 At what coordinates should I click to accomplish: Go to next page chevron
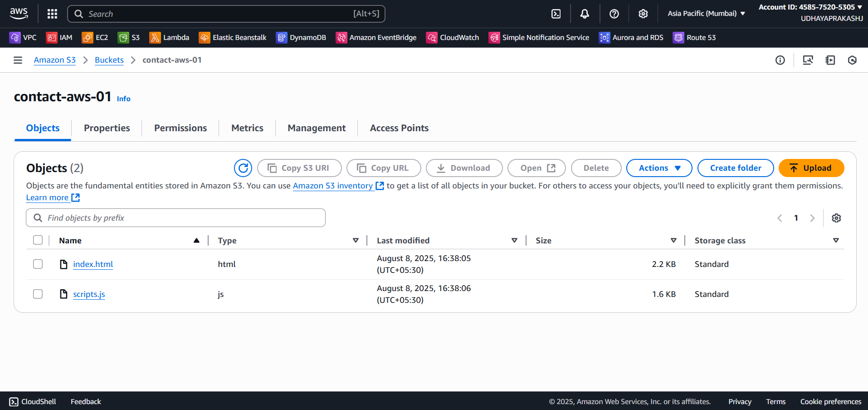pyautogui.click(x=812, y=218)
